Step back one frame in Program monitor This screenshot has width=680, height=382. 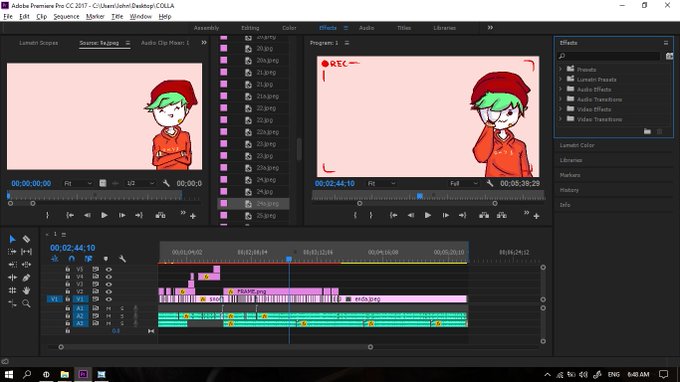(x=410, y=215)
